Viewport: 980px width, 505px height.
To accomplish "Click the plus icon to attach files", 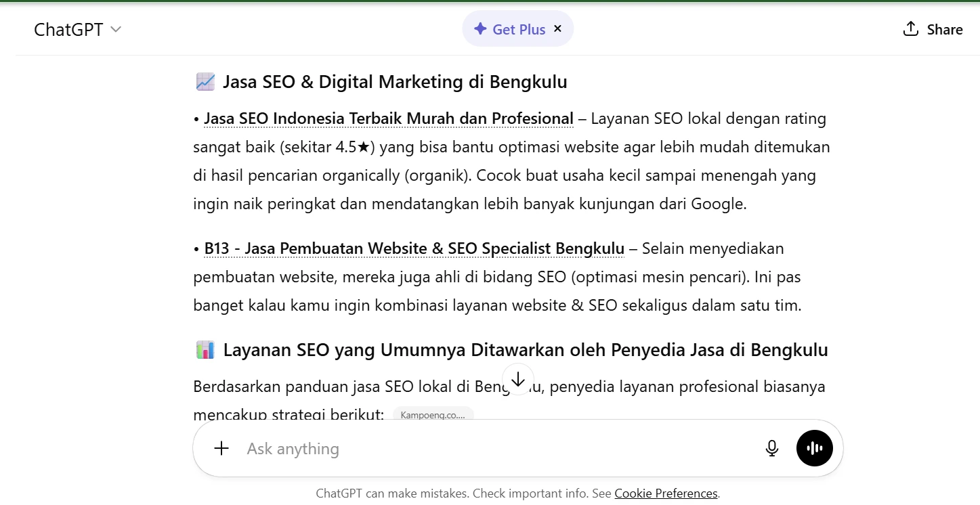I will tap(221, 447).
